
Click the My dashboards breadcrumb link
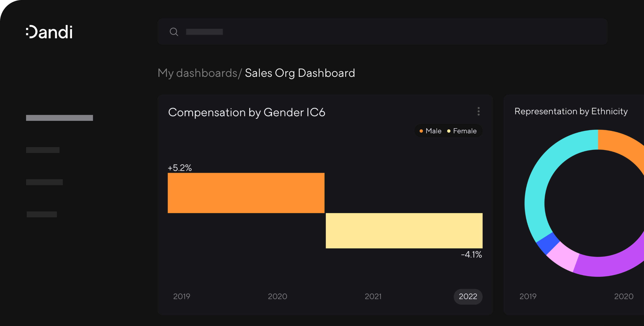tap(197, 73)
